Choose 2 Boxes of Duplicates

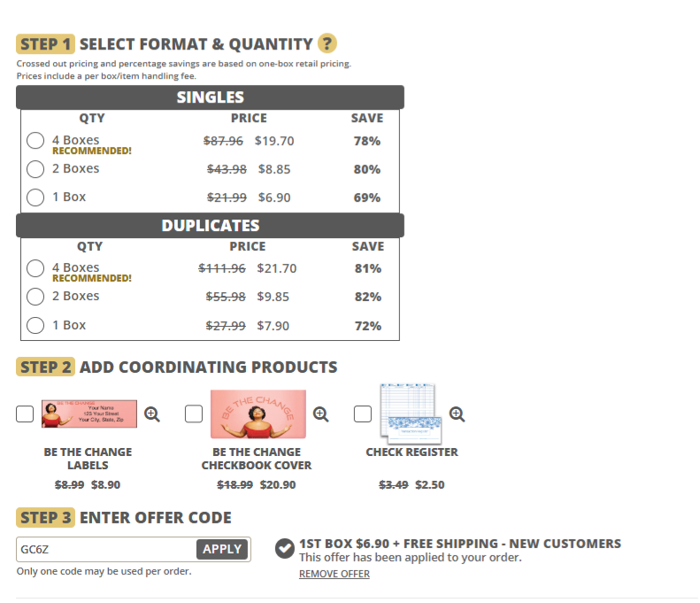pyautogui.click(x=35, y=297)
